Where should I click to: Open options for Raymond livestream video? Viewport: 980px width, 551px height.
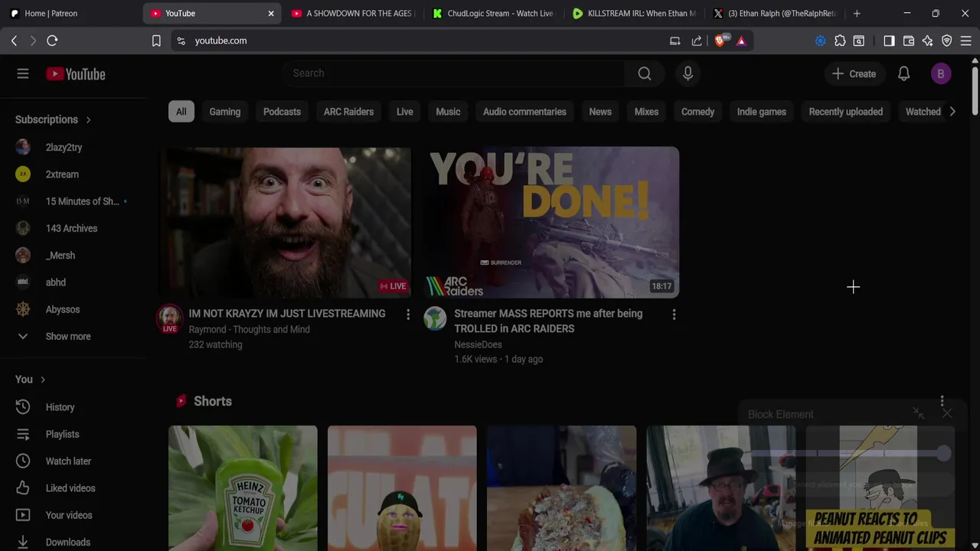coord(408,315)
